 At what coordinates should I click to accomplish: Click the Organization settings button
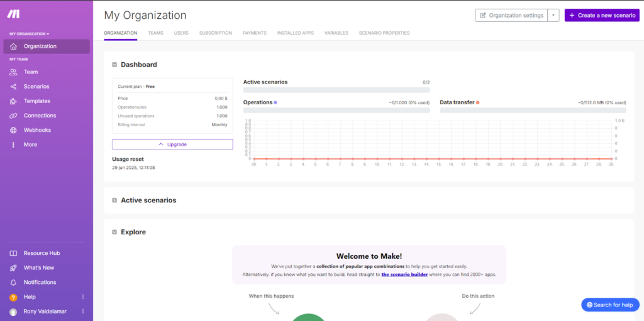(512, 15)
